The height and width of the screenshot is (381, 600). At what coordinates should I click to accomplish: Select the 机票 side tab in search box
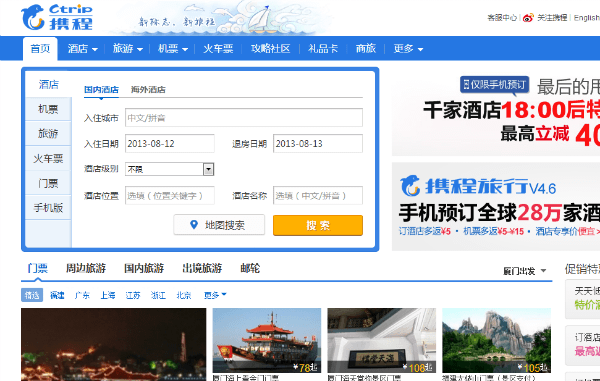(48, 109)
